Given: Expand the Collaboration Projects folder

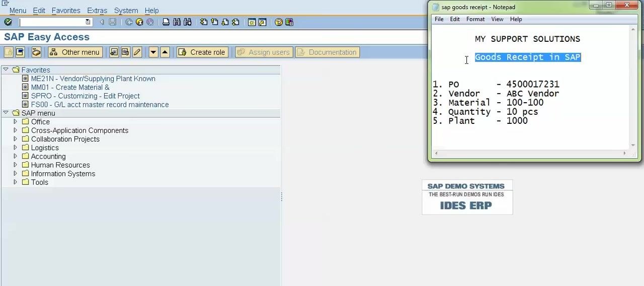Looking at the screenshot, I should point(15,139).
